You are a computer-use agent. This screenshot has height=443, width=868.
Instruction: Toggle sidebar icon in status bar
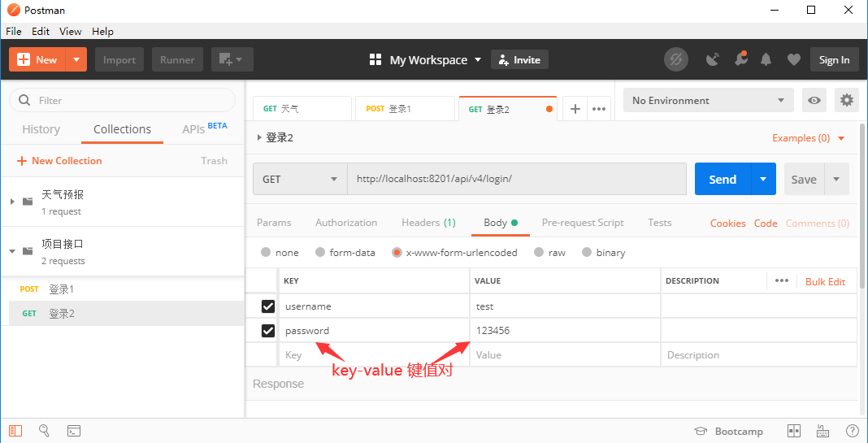pos(15,431)
